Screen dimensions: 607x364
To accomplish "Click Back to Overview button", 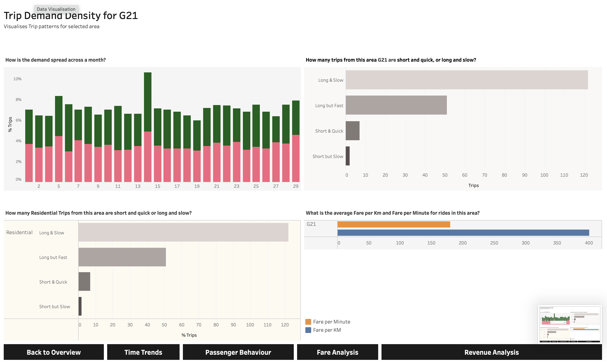I will click(54, 352).
